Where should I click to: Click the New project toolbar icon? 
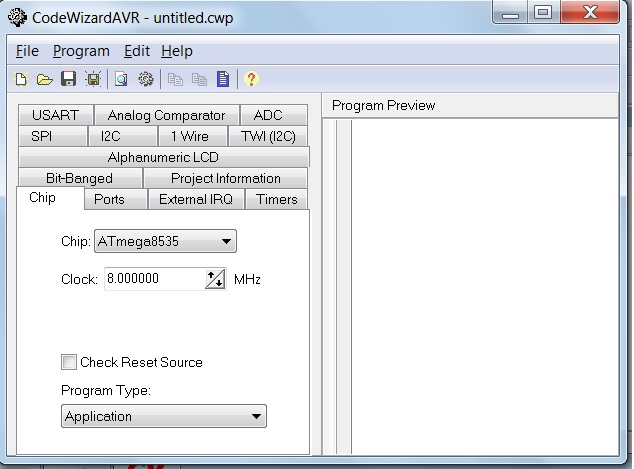(x=21, y=79)
